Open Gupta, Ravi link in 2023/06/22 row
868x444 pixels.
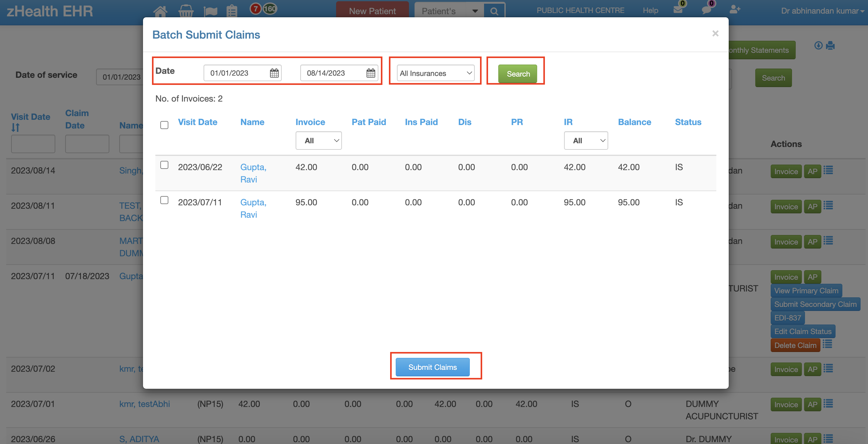(253, 173)
